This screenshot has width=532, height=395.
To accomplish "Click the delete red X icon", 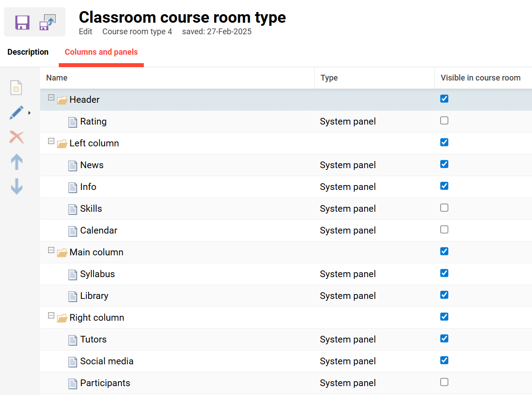I will point(16,137).
